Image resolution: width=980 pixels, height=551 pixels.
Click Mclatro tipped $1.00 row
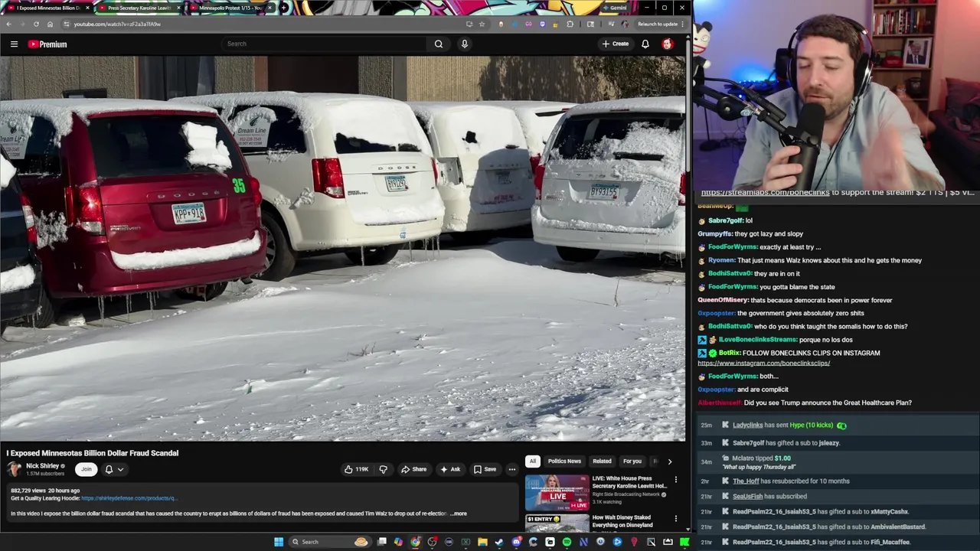838,461
